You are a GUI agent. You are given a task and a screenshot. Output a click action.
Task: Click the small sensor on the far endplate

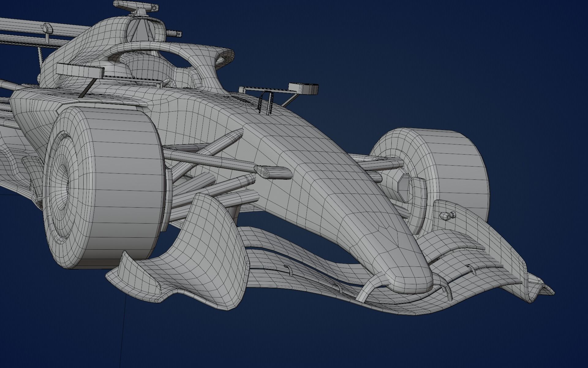point(447,215)
